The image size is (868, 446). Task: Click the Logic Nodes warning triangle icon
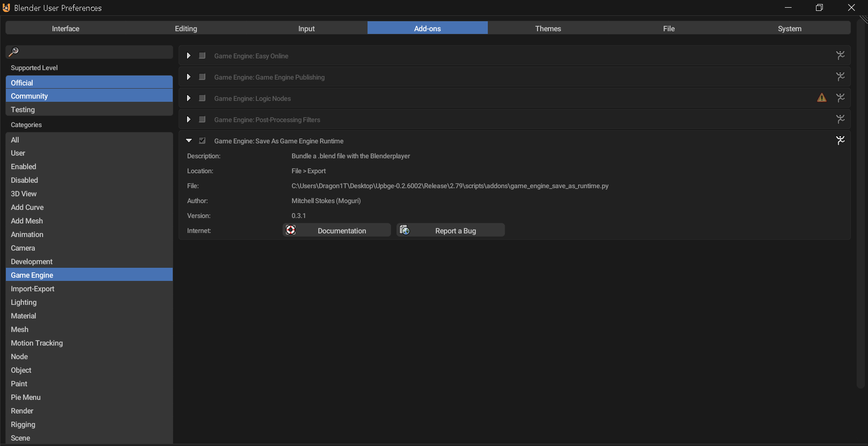822,98
